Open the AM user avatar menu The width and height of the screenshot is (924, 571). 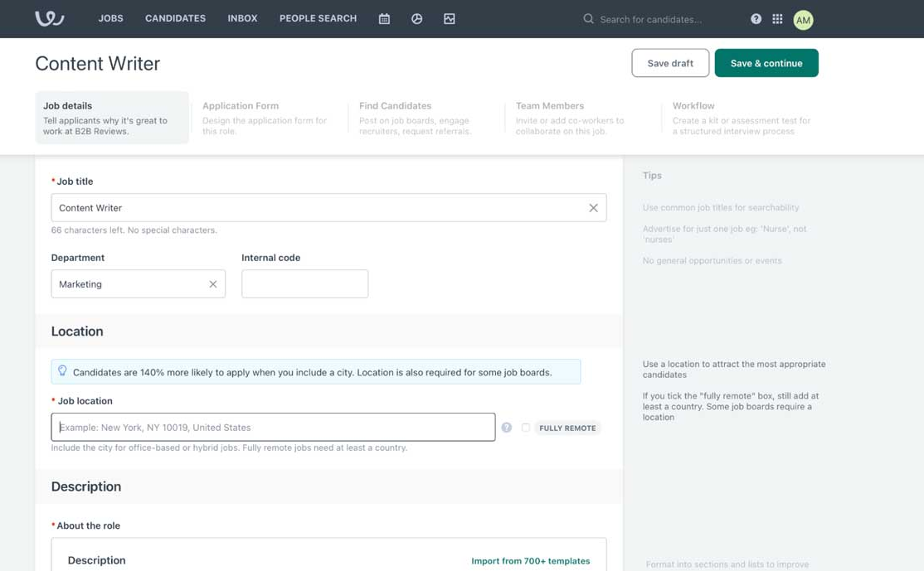pos(802,20)
